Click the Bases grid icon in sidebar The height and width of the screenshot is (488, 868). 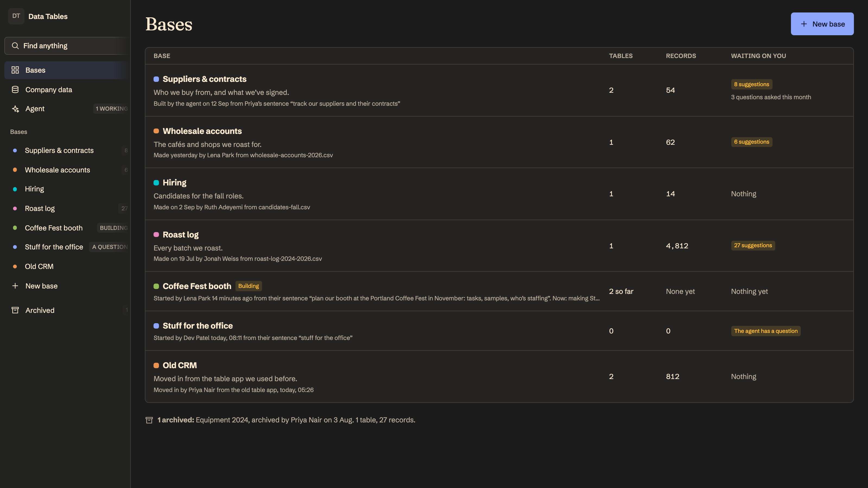click(x=15, y=70)
